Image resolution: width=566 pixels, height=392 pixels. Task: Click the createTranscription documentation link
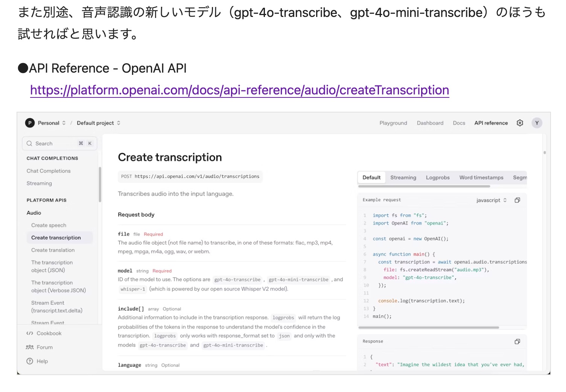point(239,90)
